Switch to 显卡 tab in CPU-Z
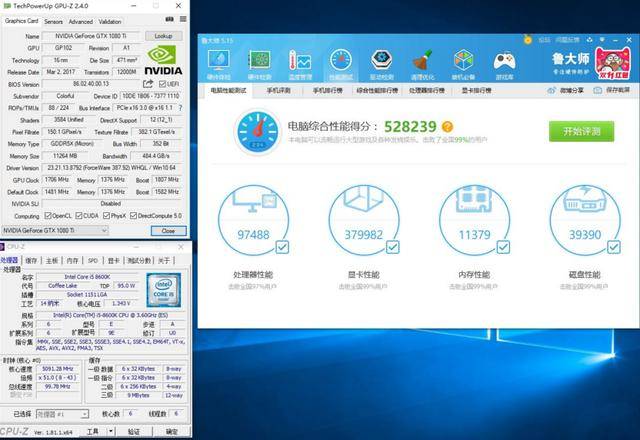Screen dimensions: 640x440 coord(113,260)
